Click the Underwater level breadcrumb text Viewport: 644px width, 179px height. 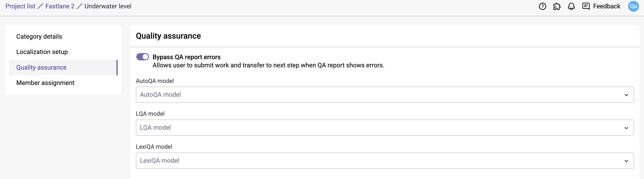click(108, 6)
